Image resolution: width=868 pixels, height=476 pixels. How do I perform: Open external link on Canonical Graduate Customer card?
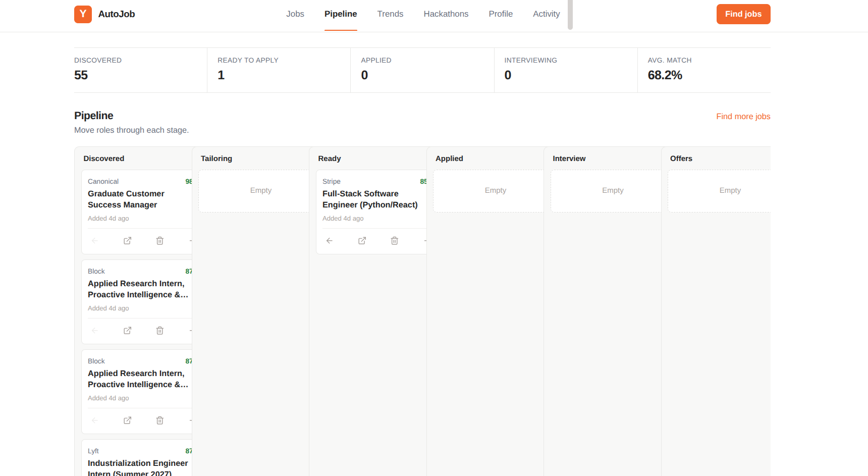coord(128,241)
